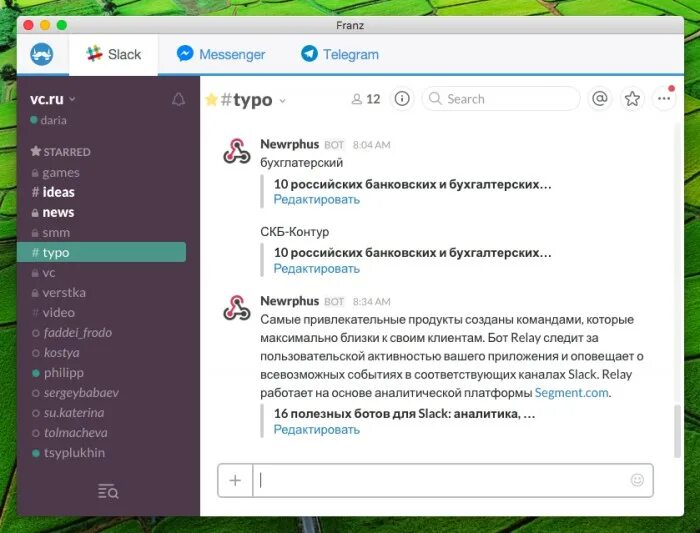Open second 10 российских банковских attachment title
The height and width of the screenshot is (533, 700).
[412, 253]
